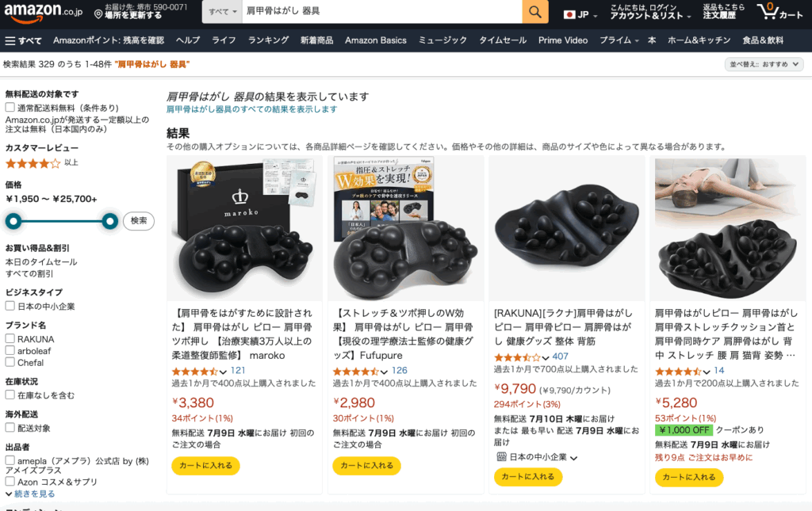Image resolution: width=812 pixels, height=511 pixels.
Task: Expand 続きを見る in seller list
Action: point(34,494)
